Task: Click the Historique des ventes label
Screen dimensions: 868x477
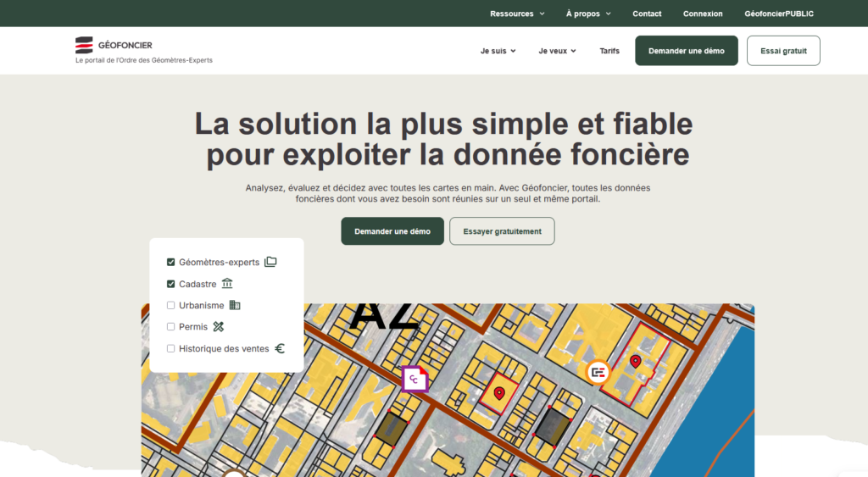Action: [224, 348]
